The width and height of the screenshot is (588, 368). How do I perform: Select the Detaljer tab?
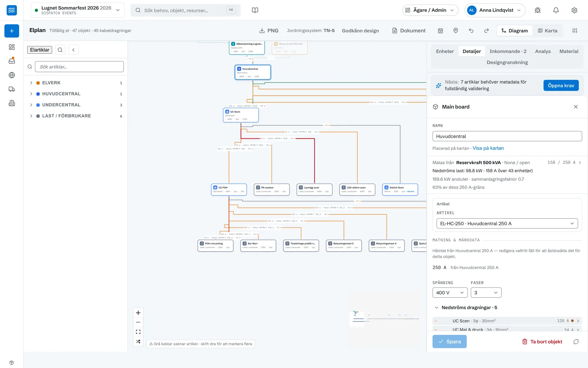(472, 51)
